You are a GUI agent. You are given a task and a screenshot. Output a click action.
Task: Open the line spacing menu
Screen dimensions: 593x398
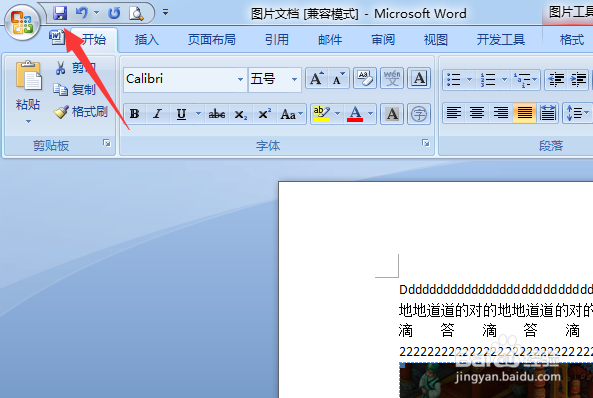point(577,113)
